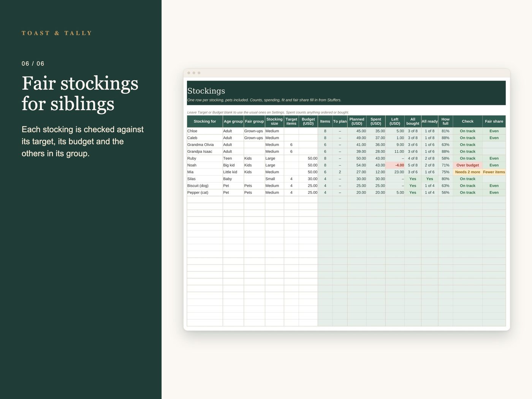Select the 'Grandma Olivia' cell
The width and height of the screenshot is (532, 399).
[205, 145]
